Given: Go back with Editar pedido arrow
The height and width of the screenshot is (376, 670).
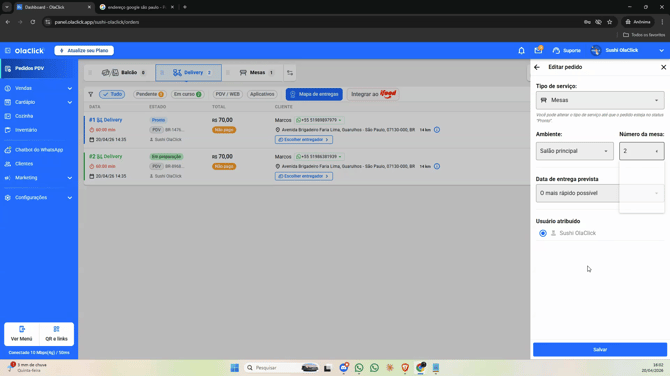Looking at the screenshot, I should (x=537, y=67).
